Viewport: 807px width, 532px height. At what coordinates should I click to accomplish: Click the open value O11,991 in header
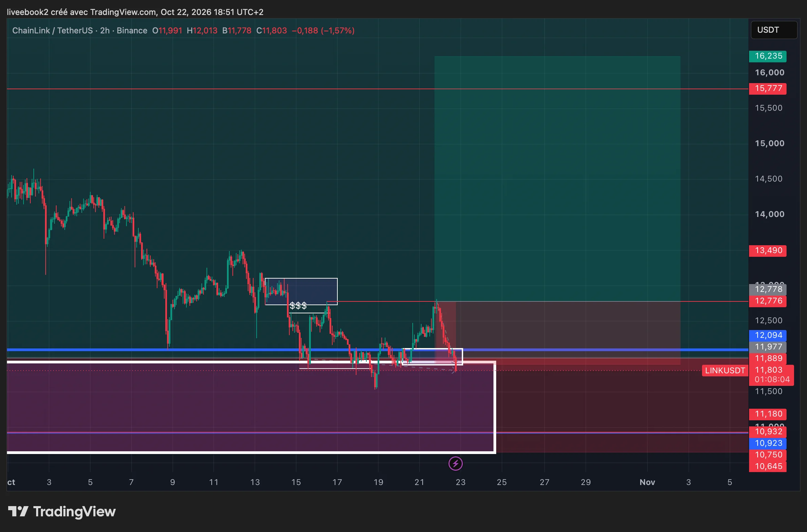pos(167,31)
